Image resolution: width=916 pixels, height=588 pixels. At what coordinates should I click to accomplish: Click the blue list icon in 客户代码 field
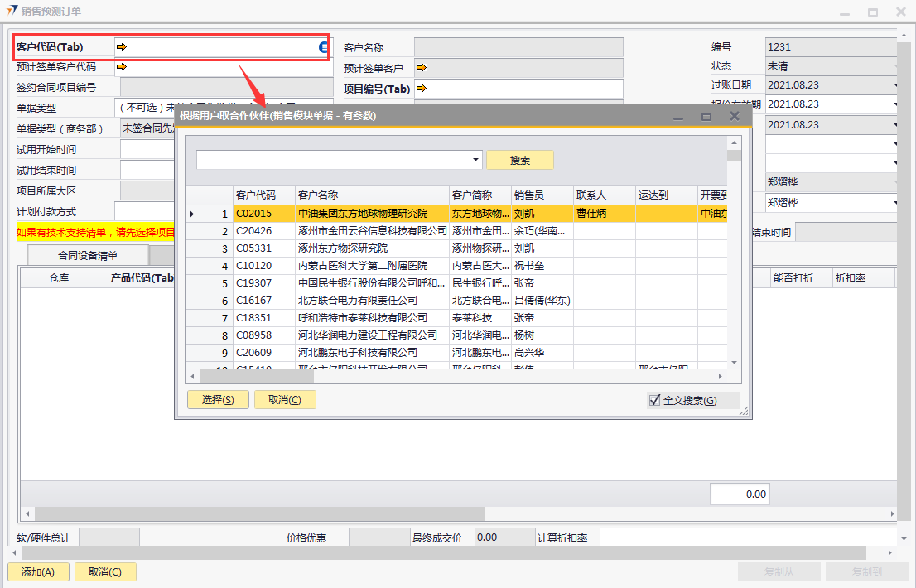coord(324,47)
